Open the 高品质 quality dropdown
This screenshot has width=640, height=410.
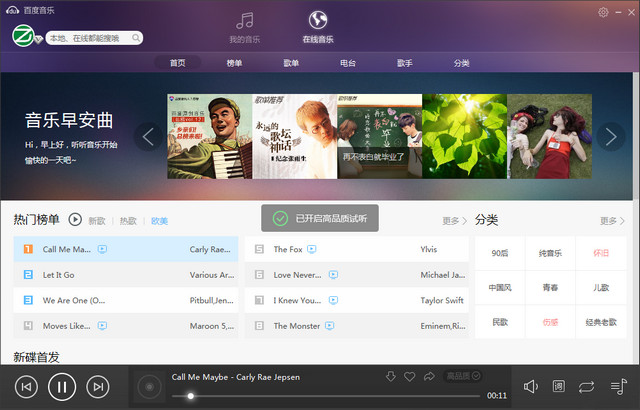[x=463, y=376]
